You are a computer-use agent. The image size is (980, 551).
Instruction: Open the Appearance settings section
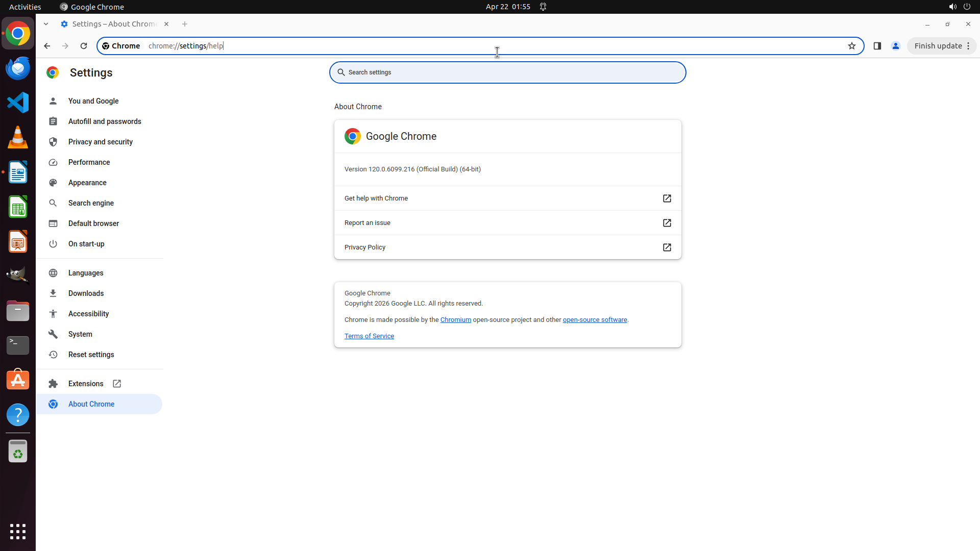[87, 183]
